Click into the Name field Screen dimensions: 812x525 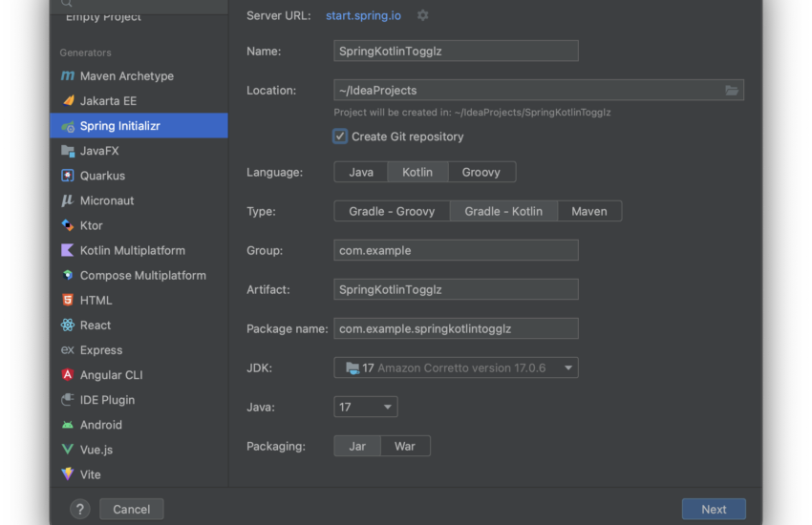(x=456, y=52)
